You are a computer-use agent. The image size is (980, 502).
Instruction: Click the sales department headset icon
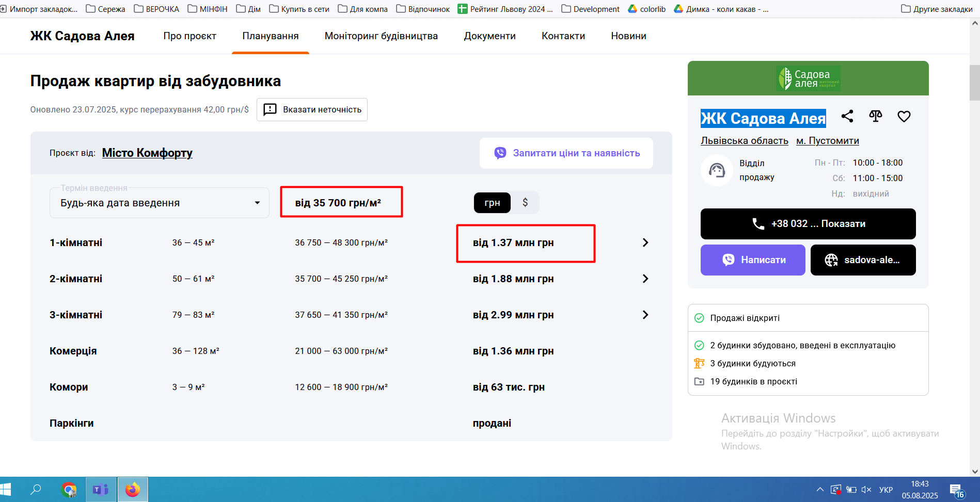tap(717, 170)
